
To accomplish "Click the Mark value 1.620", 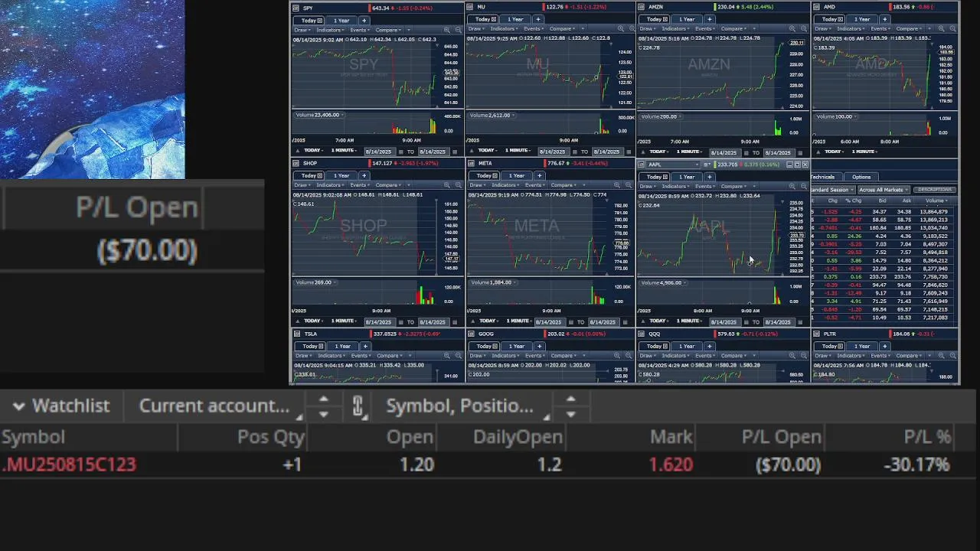I will pos(671,465).
